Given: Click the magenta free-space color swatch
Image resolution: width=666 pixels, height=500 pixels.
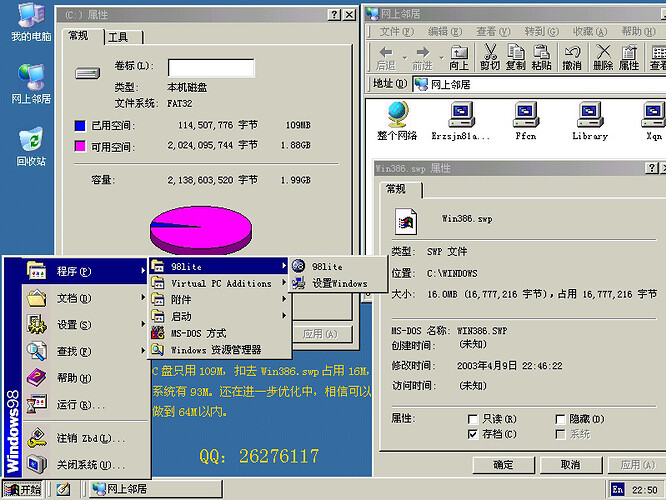Looking at the screenshot, I should tap(80, 146).
